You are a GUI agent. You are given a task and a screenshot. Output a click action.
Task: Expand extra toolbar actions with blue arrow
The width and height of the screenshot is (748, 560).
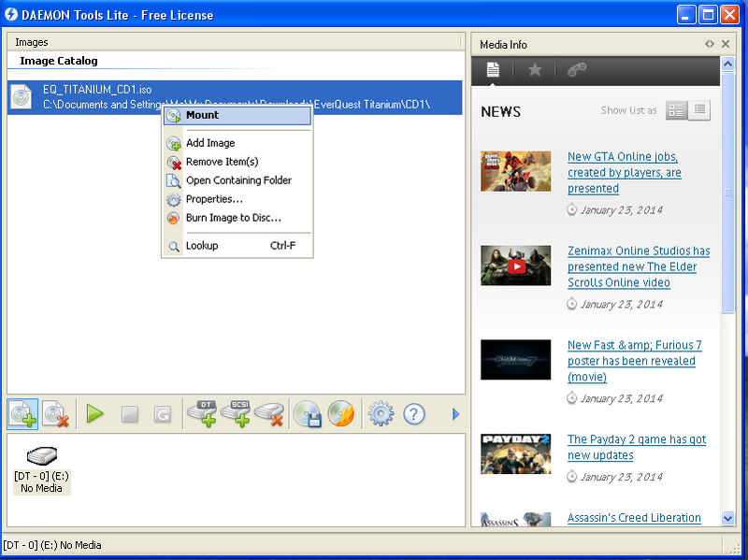[x=455, y=413]
